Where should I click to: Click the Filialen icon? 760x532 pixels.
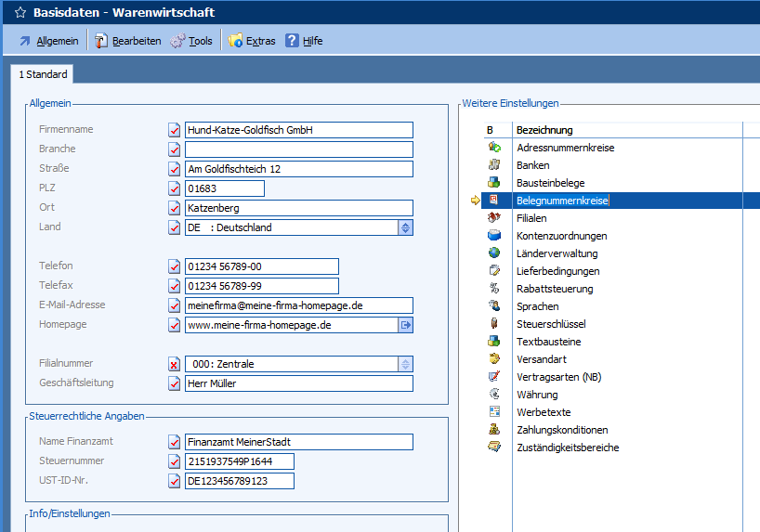point(494,218)
